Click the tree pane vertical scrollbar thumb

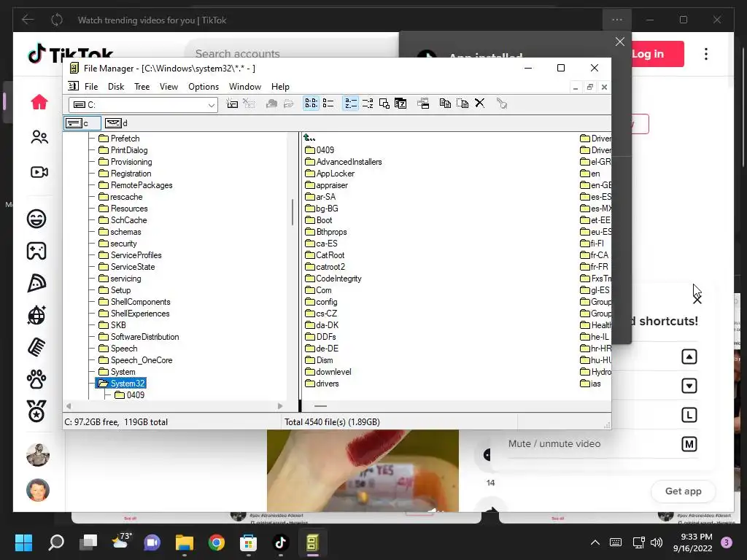pyautogui.click(x=293, y=212)
